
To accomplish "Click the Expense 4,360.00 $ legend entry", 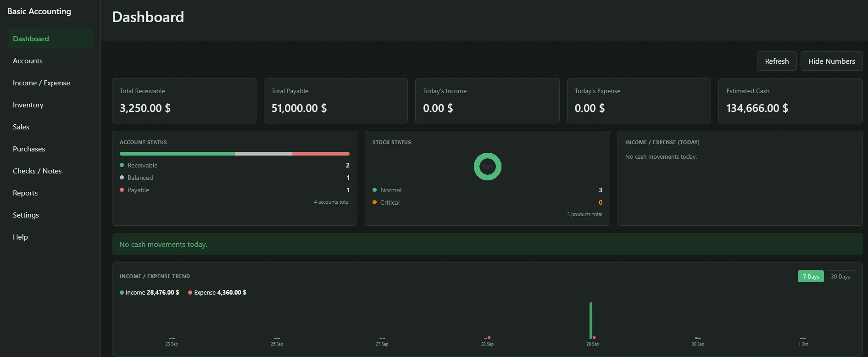I will 217,292.
